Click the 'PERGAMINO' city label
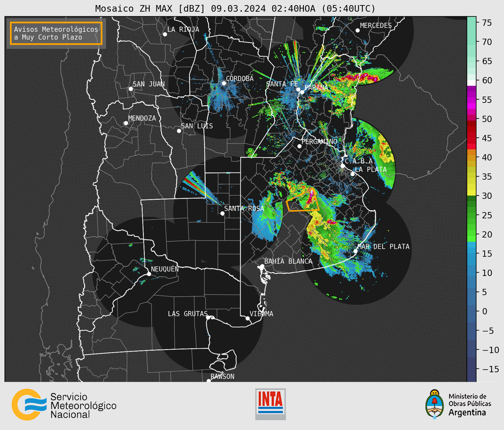504x430 pixels. [319, 141]
